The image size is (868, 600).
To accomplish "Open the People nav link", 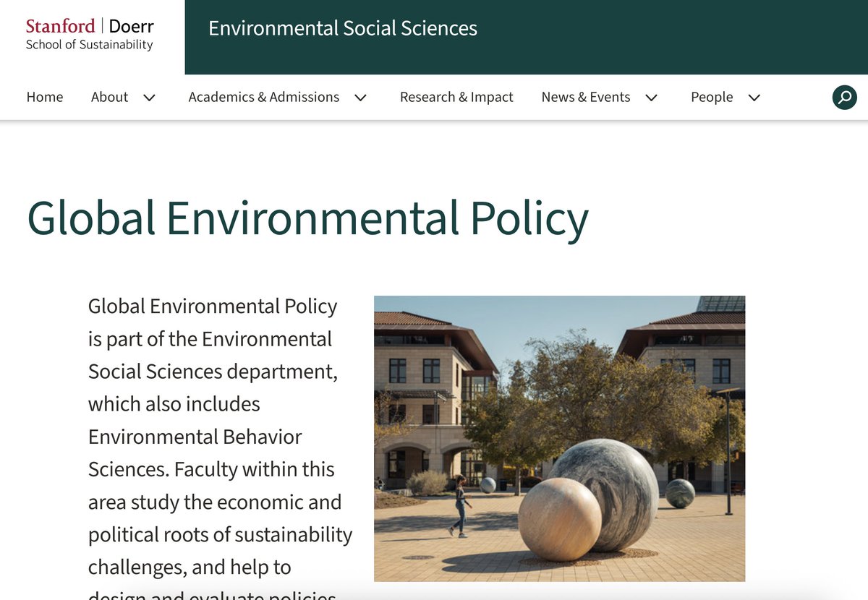I will coord(712,97).
